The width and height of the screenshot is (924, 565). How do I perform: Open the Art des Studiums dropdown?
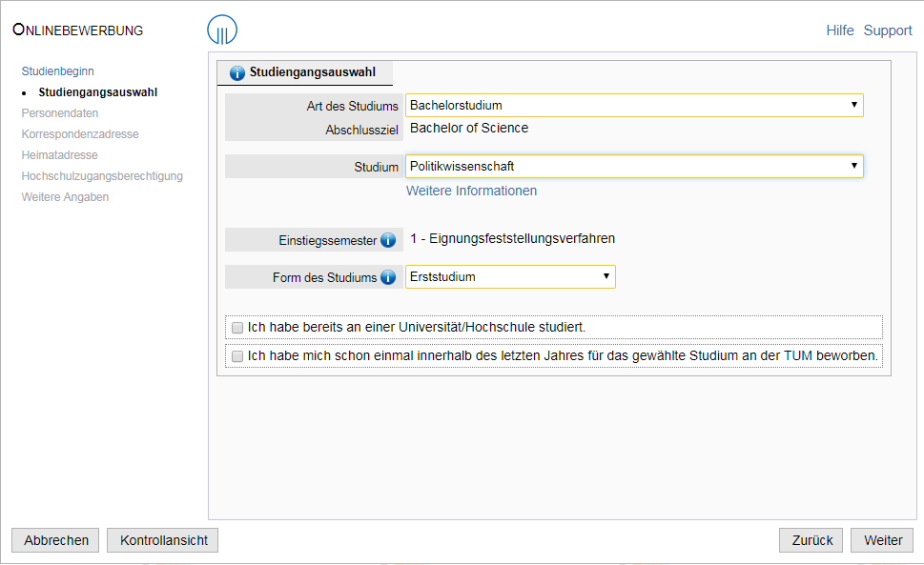tap(634, 106)
